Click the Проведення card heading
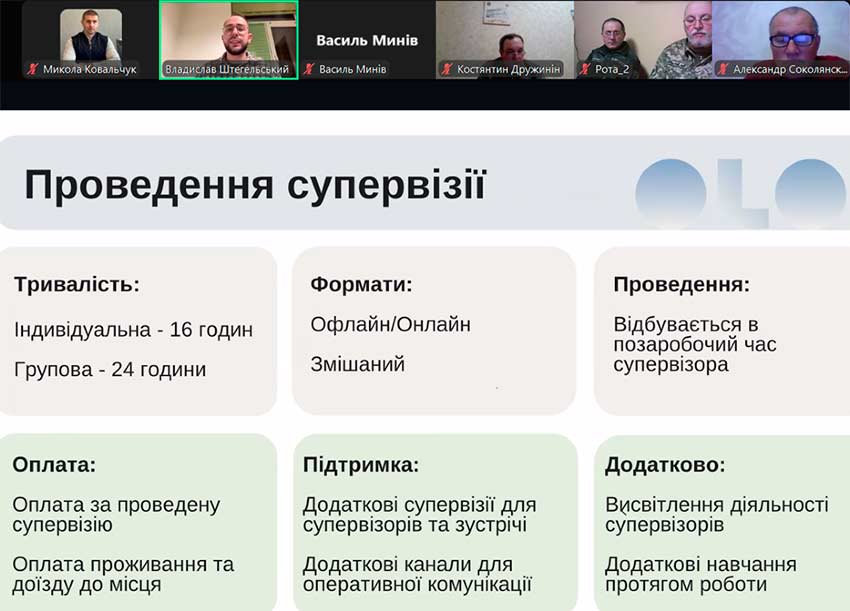 [681, 285]
